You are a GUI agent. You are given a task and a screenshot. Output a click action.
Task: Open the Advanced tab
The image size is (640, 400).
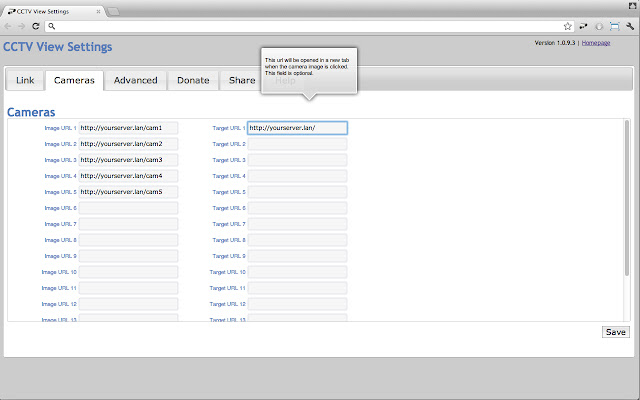click(x=136, y=80)
